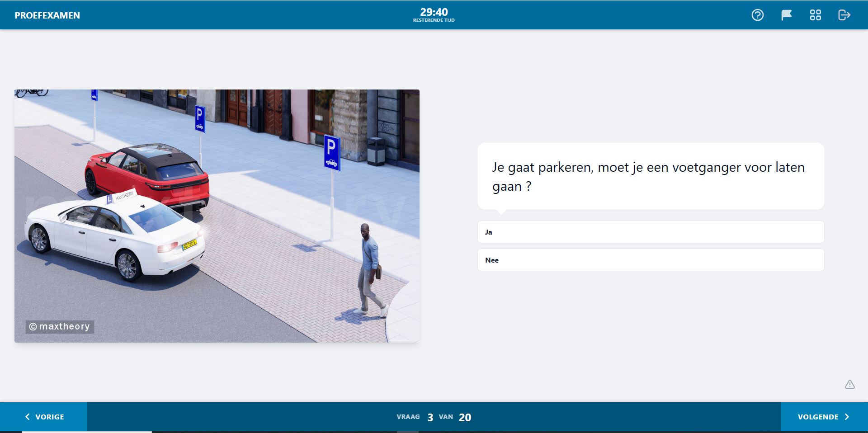Click the question text about parking

(648, 177)
